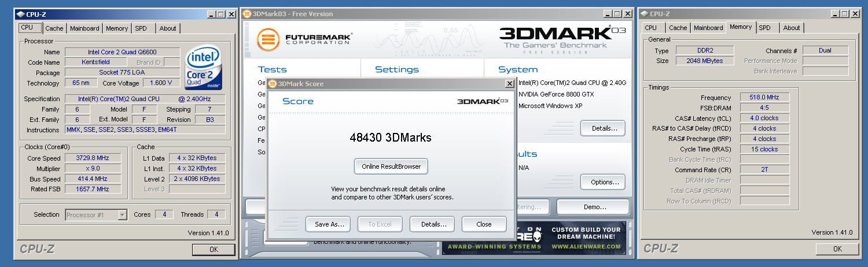Click Command Rate 2T field

(x=764, y=170)
